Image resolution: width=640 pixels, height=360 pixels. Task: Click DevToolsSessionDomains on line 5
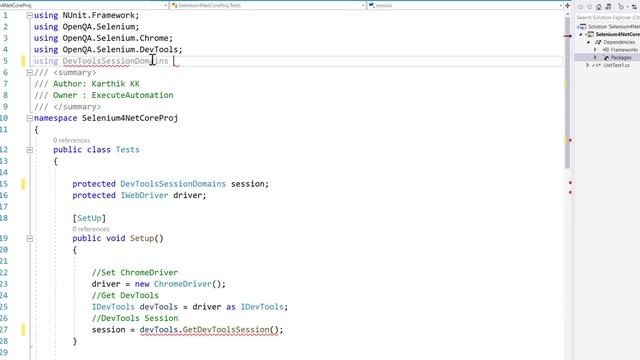click(115, 61)
